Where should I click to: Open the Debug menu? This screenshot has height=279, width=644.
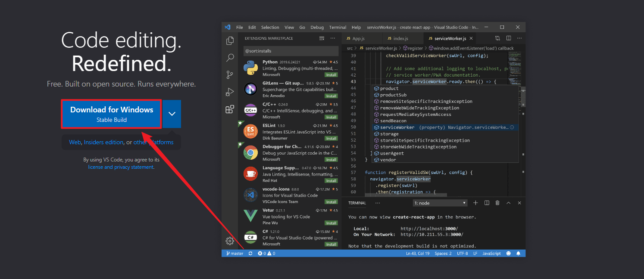coord(317,27)
